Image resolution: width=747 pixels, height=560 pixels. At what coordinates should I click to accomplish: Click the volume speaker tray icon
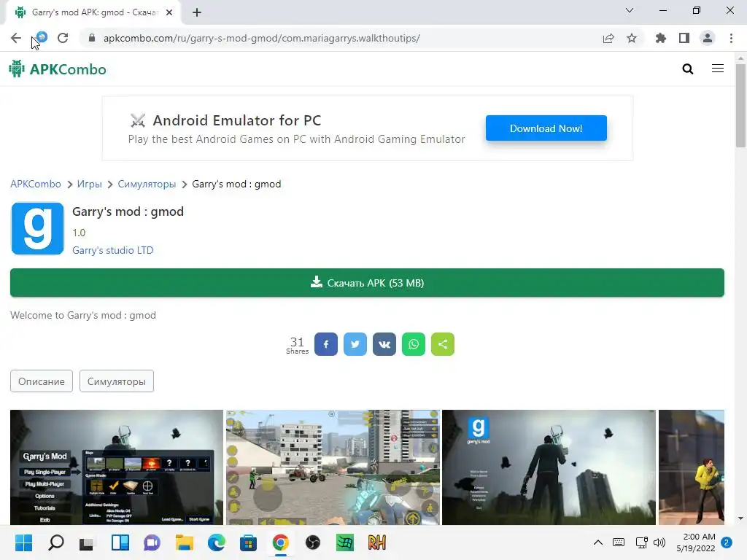pyautogui.click(x=659, y=542)
